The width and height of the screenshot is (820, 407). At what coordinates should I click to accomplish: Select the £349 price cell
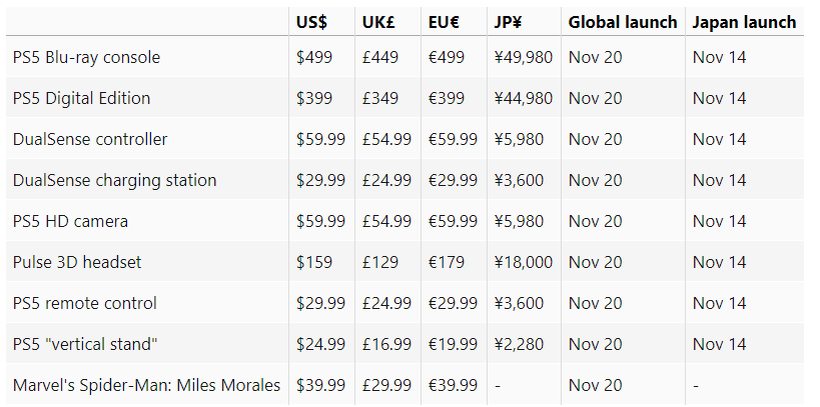point(380,98)
